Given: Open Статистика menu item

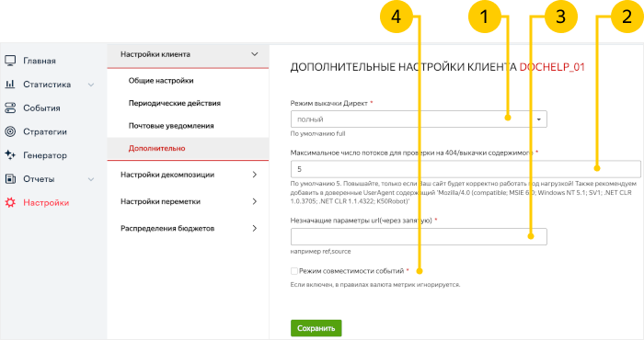Looking at the screenshot, I should (x=47, y=85).
